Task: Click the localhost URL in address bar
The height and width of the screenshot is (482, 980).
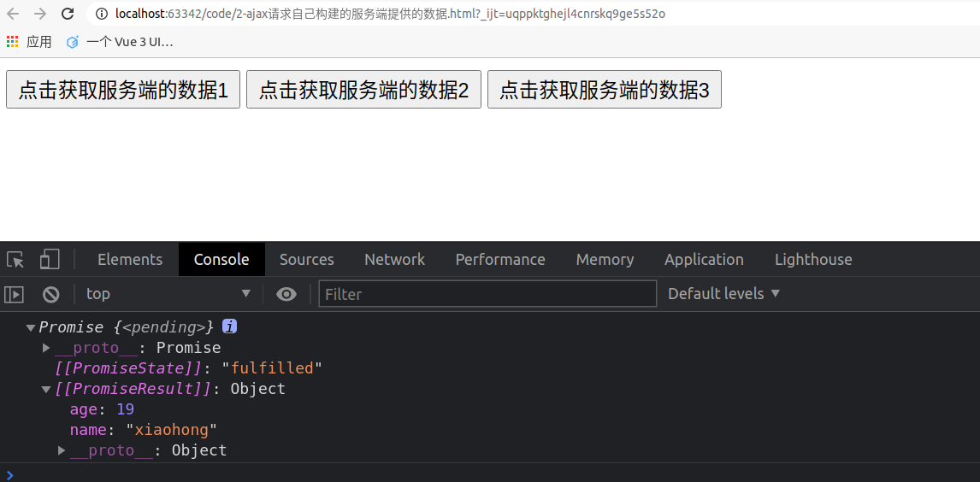Action: [x=390, y=14]
